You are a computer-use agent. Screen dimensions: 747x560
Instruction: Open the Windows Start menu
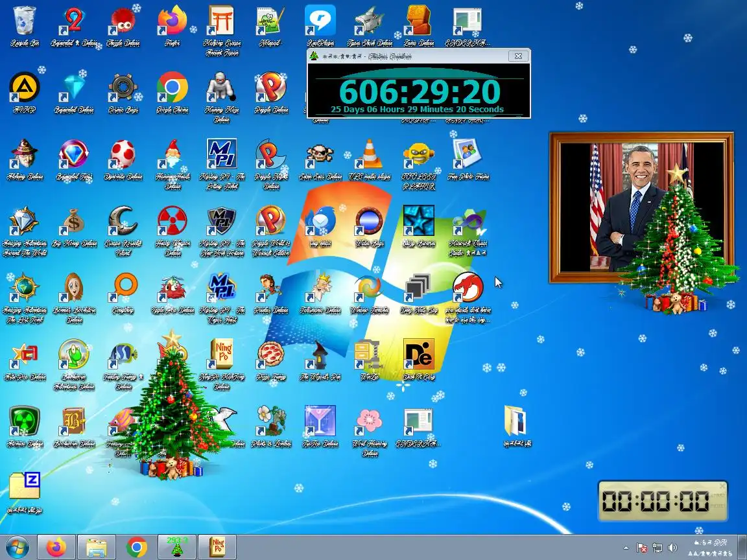click(x=17, y=547)
